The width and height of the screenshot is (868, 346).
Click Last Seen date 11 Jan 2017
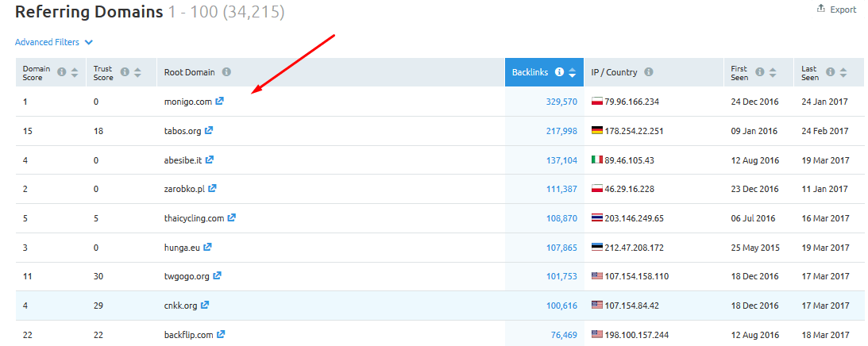(x=824, y=189)
